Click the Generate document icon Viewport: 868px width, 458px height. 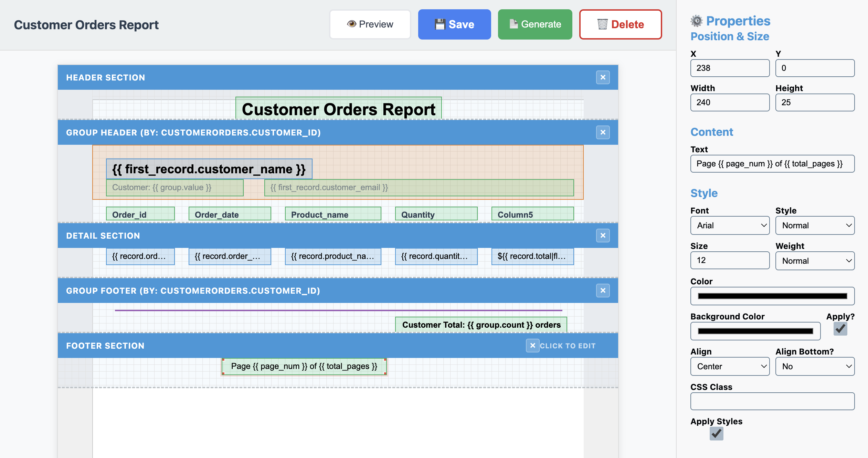[x=514, y=24]
